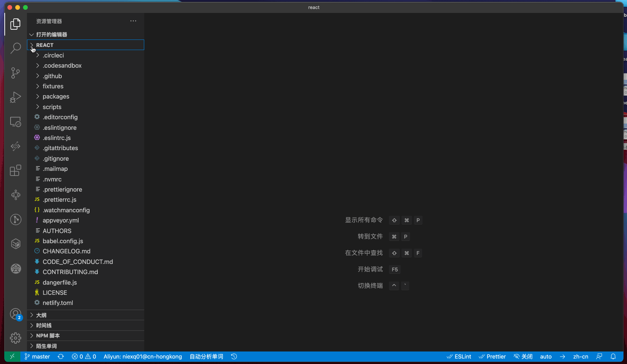Open the Accounts icon with badge 2
The width and height of the screenshot is (627, 364).
pyautogui.click(x=16, y=314)
